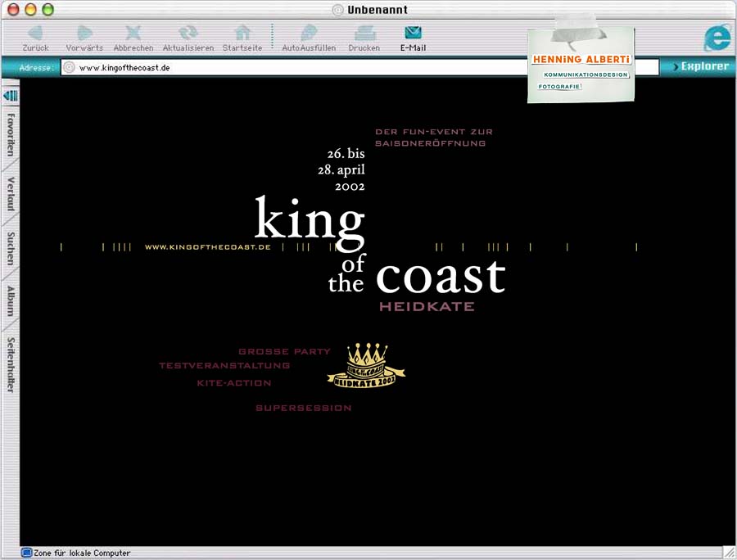Click the HEIDKATE text under coast
Image resolution: width=737 pixels, height=560 pixels.
(x=427, y=307)
